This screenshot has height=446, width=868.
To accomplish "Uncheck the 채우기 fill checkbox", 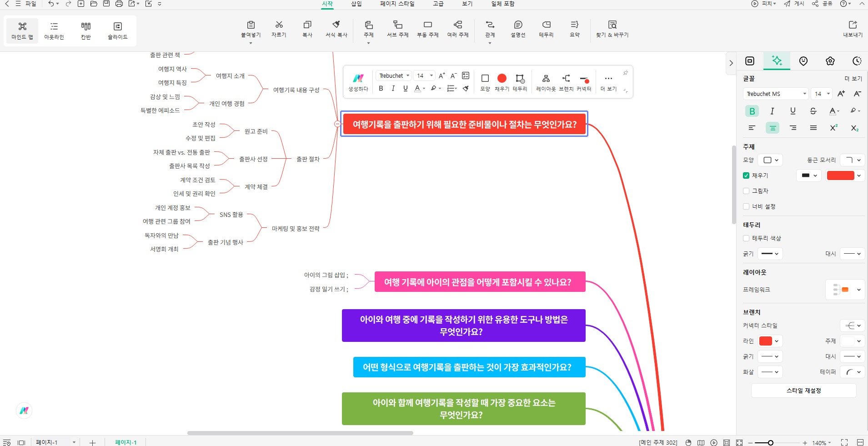I will [746, 175].
